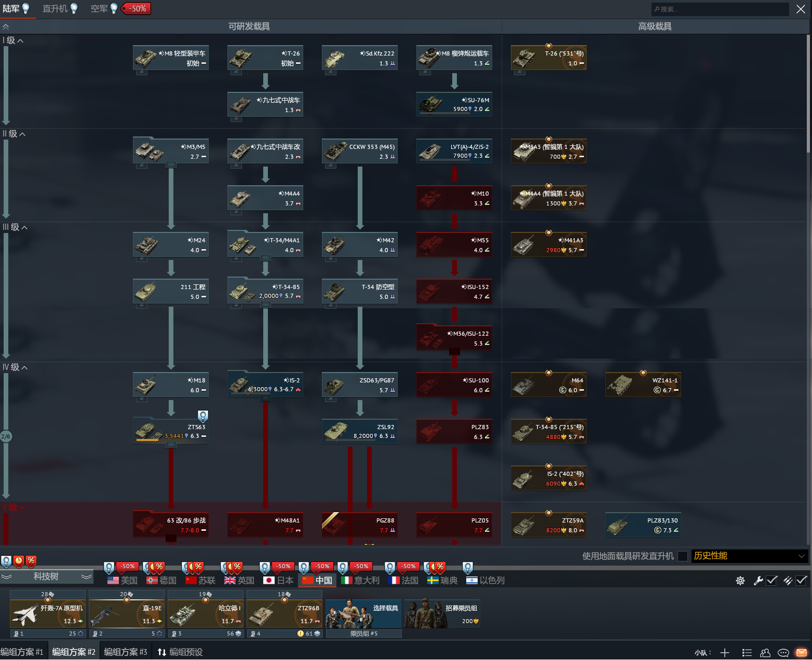Expand the M3/M5 vehicle group
The height and width of the screenshot is (660, 812).
coord(171,165)
